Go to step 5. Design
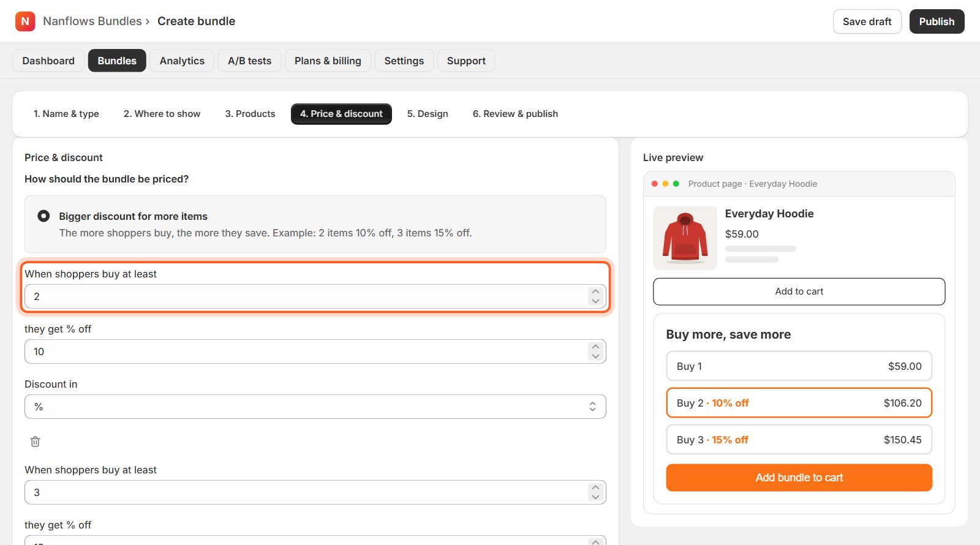 [x=428, y=114]
